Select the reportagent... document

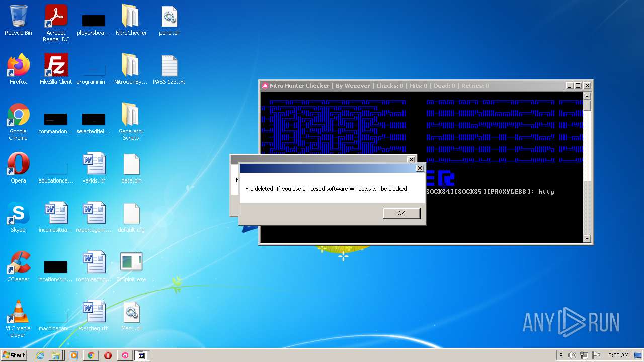(x=93, y=217)
